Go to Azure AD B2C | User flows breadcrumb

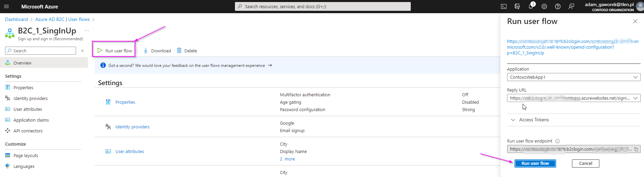(x=63, y=19)
